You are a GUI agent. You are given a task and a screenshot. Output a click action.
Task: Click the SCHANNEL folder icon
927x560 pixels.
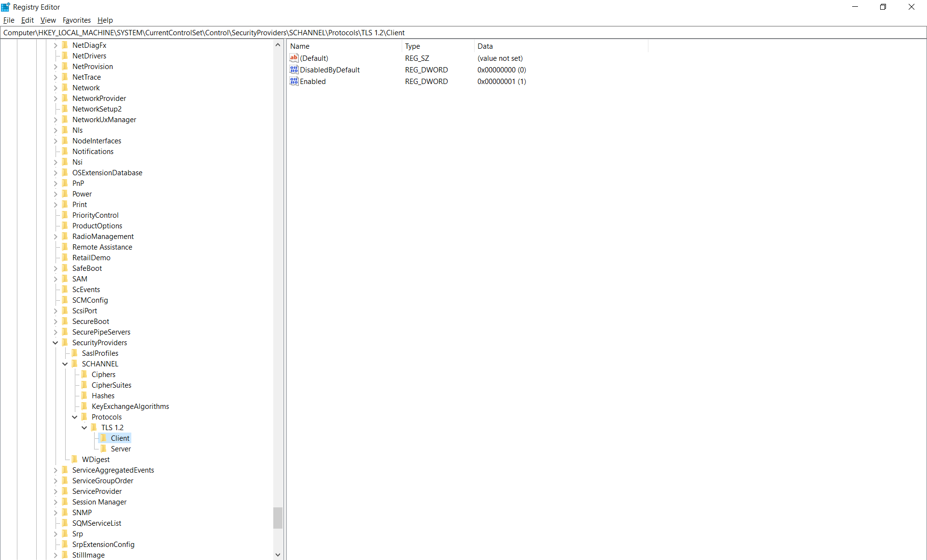coord(75,364)
